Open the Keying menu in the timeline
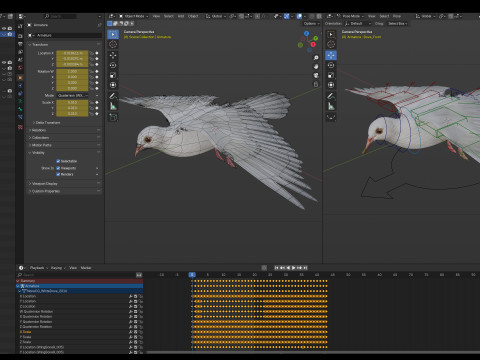 tap(58, 268)
